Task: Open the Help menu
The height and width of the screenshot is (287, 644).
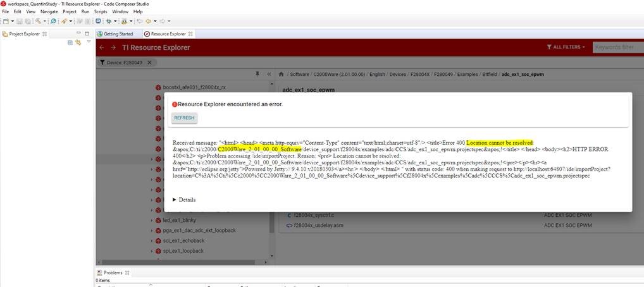Action: [138, 12]
